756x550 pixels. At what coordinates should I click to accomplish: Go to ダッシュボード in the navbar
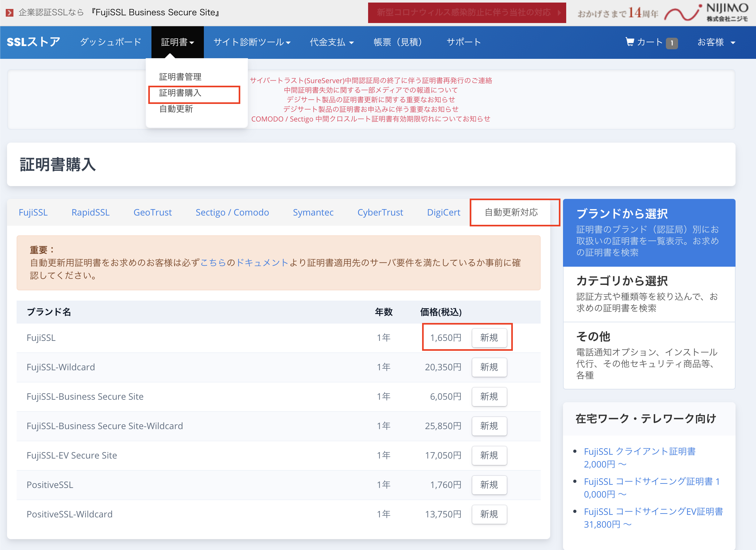click(x=111, y=42)
